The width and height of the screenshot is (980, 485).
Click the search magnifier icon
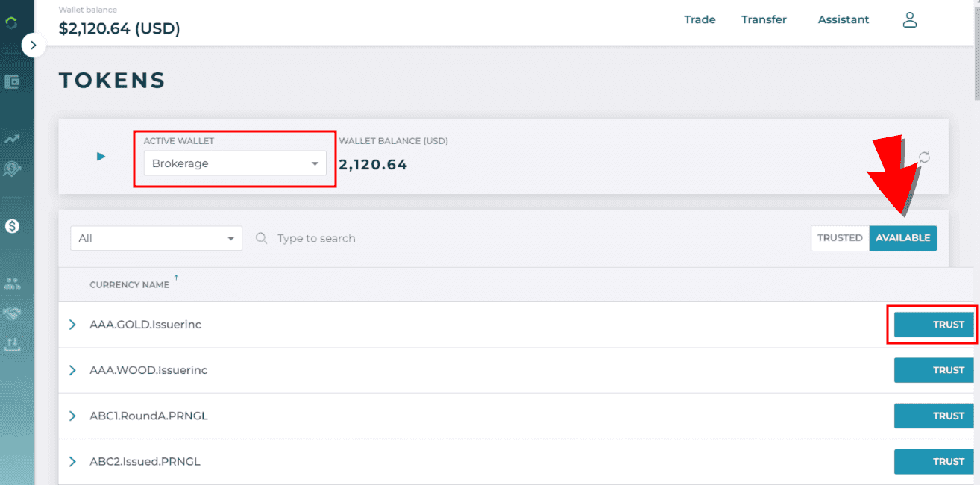(x=262, y=238)
